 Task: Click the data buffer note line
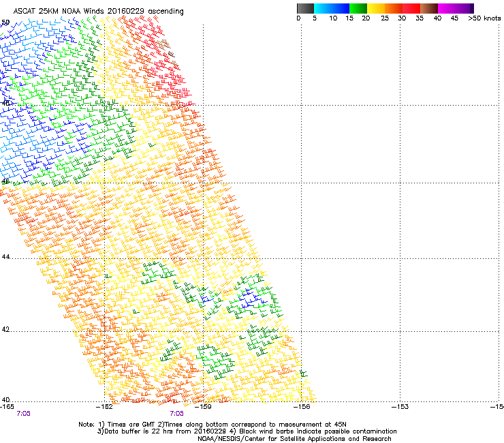(x=247, y=431)
